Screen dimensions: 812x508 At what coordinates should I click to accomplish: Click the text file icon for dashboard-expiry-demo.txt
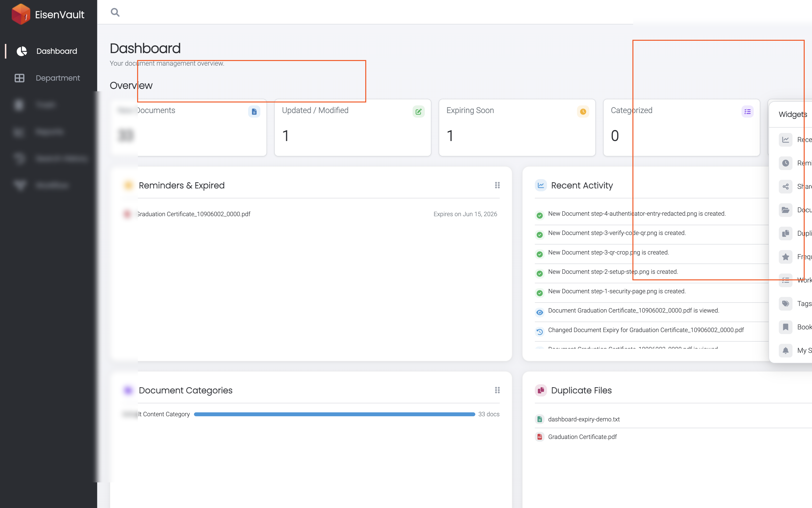[x=539, y=419]
